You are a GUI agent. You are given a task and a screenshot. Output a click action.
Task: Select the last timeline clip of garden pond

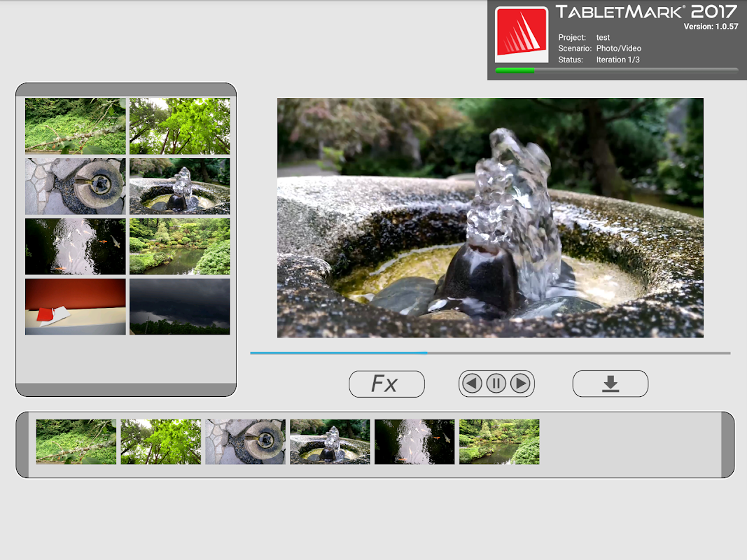point(499,442)
